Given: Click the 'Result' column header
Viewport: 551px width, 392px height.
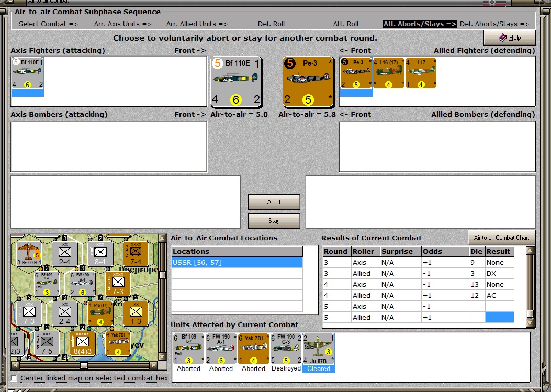Looking at the screenshot, I should (500, 251).
